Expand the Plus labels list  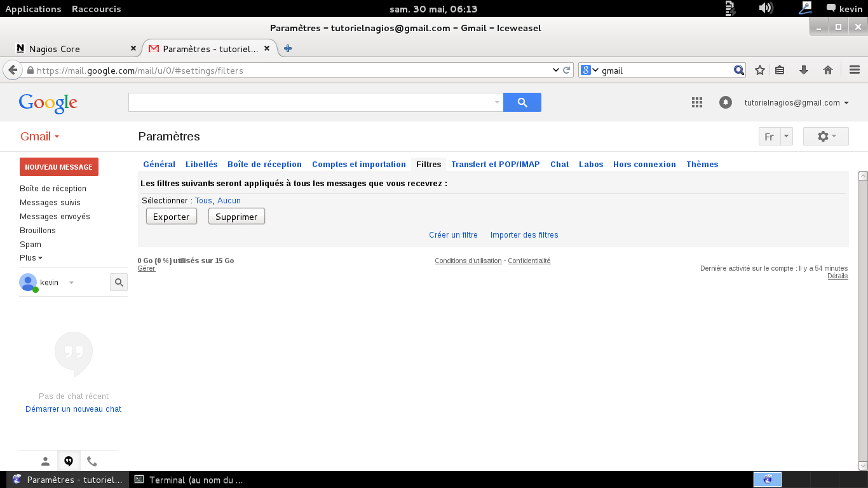[x=31, y=258]
